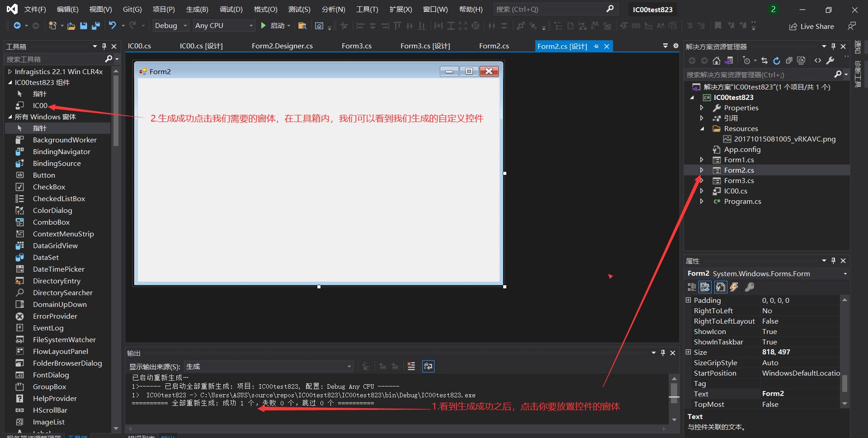The height and width of the screenshot is (438, 868).
Task: Open the Any CPU platform dropdown
Action: tap(224, 26)
